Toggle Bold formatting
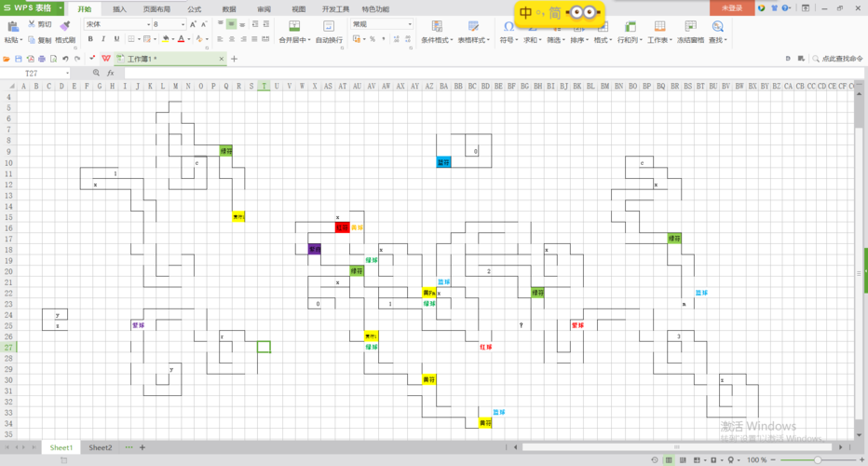The height and width of the screenshot is (466, 868). click(x=90, y=39)
